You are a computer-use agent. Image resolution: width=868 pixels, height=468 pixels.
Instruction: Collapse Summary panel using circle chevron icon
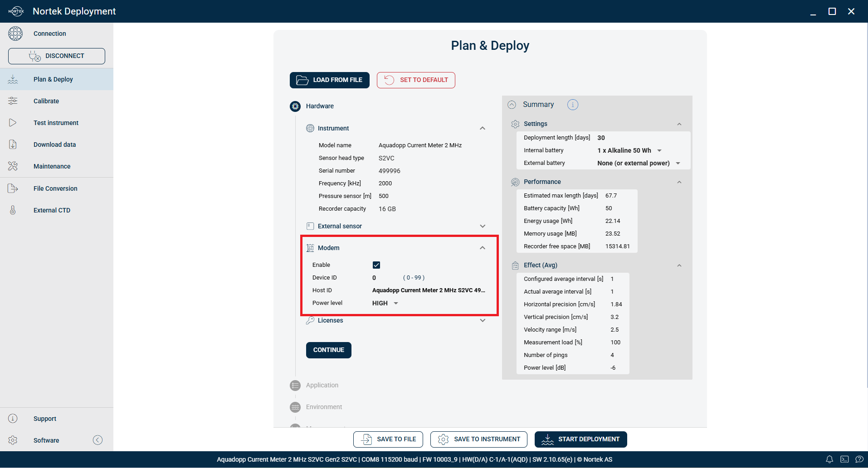(x=512, y=105)
